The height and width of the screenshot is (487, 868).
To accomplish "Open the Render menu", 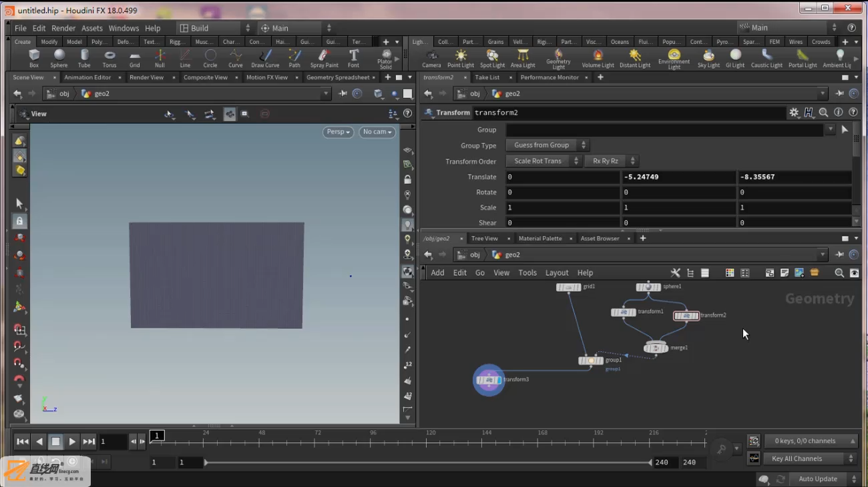I will [63, 28].
